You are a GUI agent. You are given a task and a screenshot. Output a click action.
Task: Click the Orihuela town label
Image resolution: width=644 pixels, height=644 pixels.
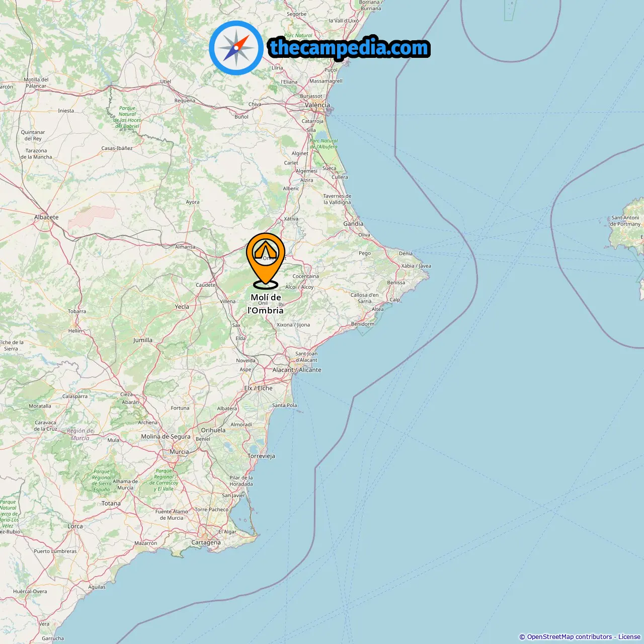point(213,430)
